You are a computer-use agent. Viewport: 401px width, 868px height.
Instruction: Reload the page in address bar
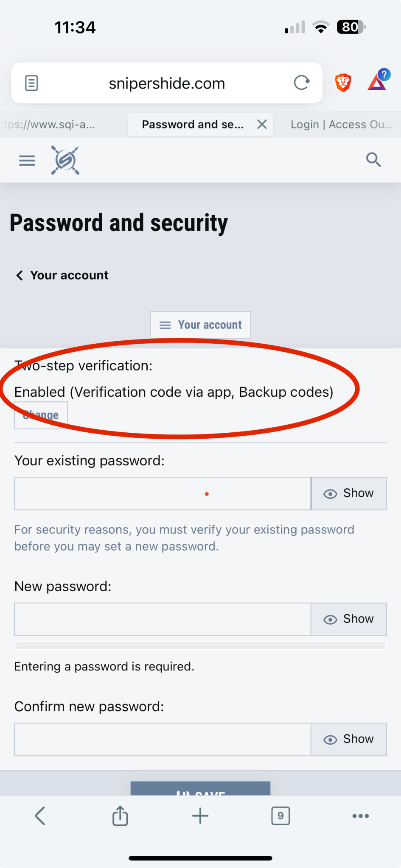pyautogui.click(x=302, y=83)
